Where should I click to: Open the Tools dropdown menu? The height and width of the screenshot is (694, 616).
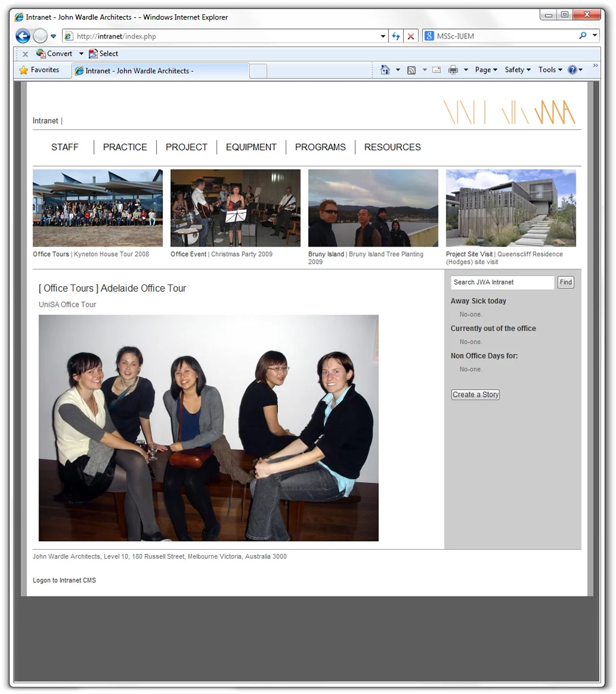(549, 70)
